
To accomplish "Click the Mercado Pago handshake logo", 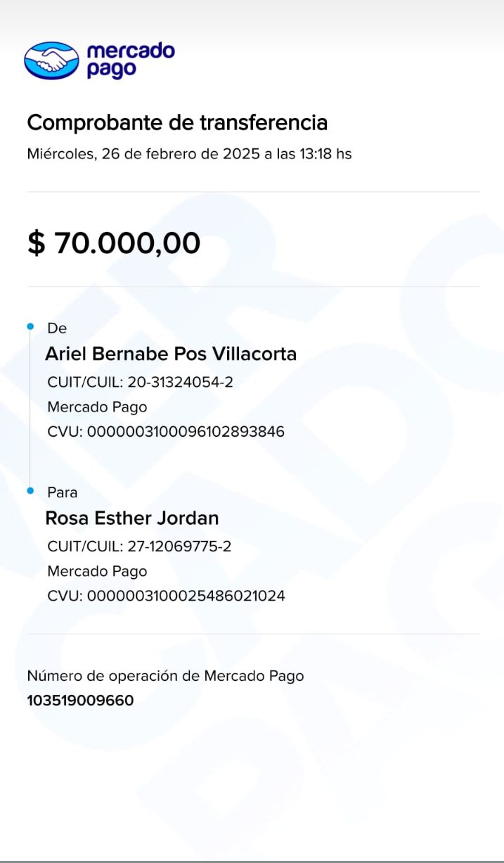I will tap(51, 60).
